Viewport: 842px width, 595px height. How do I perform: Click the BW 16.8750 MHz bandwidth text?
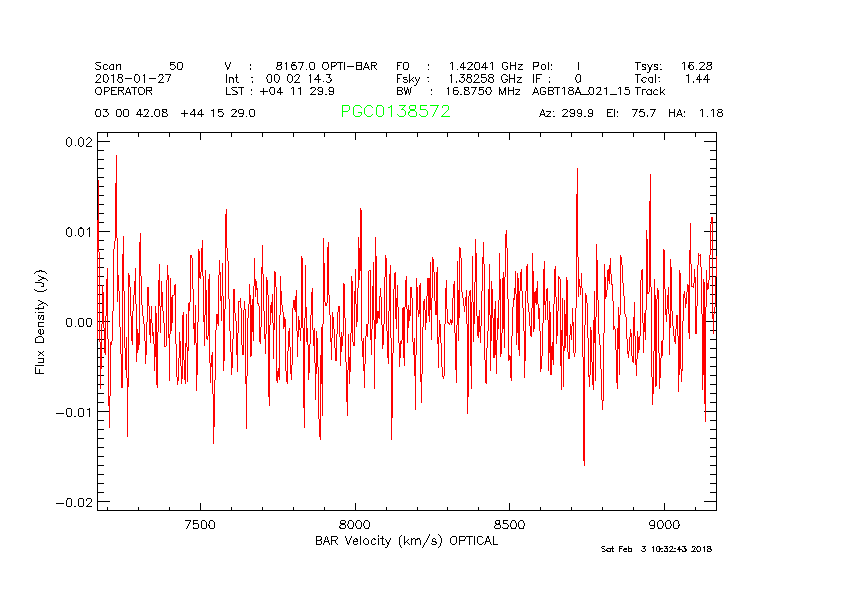coord(458,91)
